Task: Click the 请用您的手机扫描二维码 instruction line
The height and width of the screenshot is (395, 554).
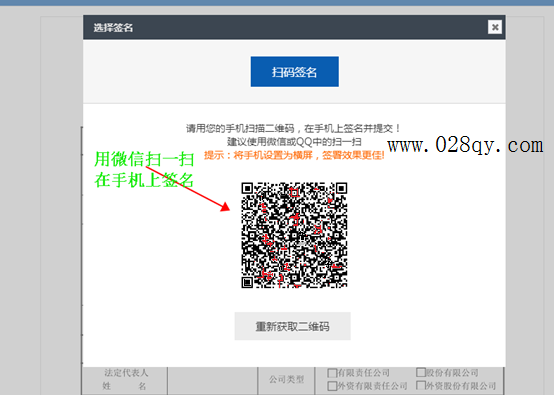Action: point(293,128)
